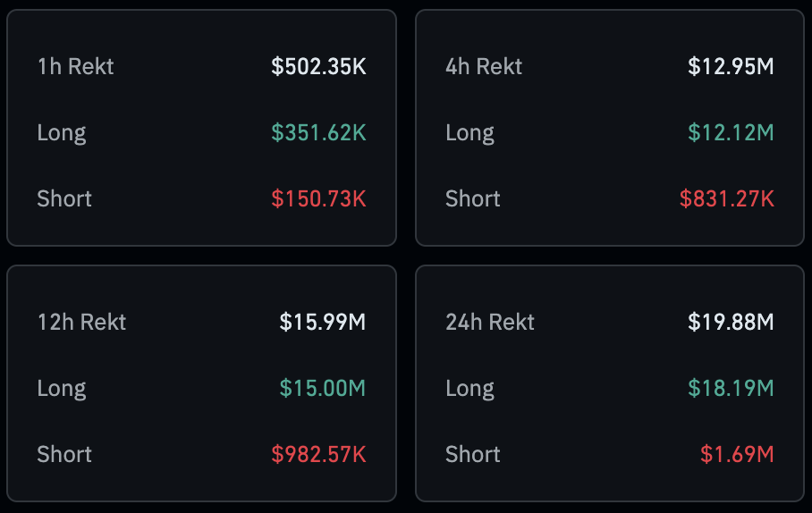Click the 24h long value $18.19M

coord(731,388)
